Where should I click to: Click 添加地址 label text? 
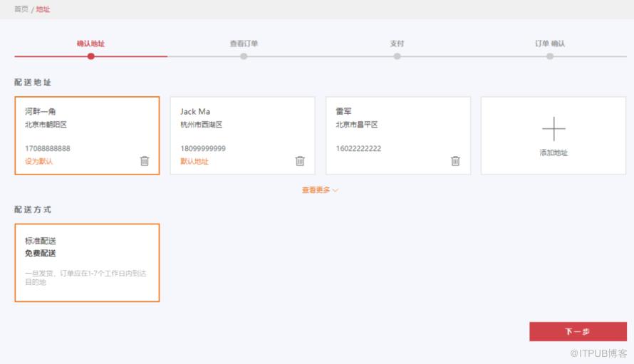coord(554,152)
